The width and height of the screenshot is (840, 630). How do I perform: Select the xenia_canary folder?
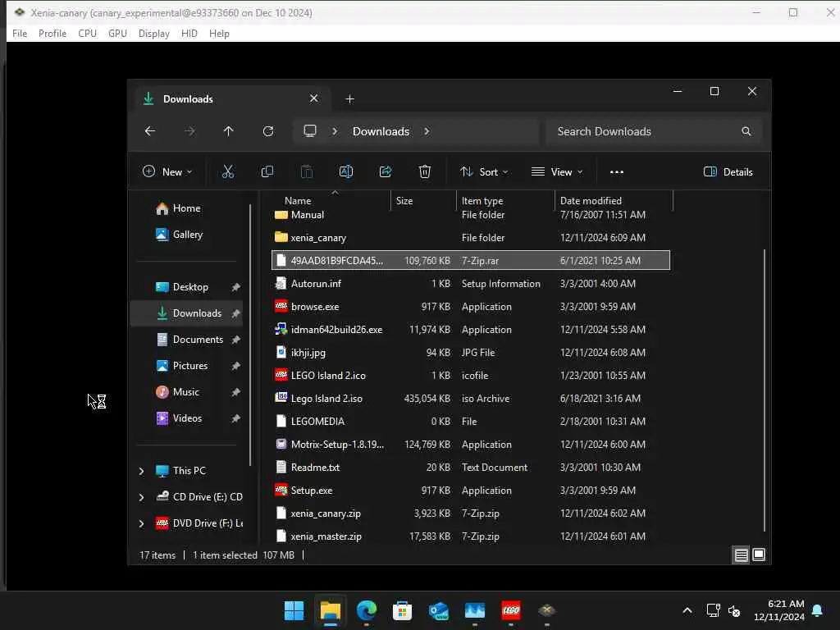[470, 237]
